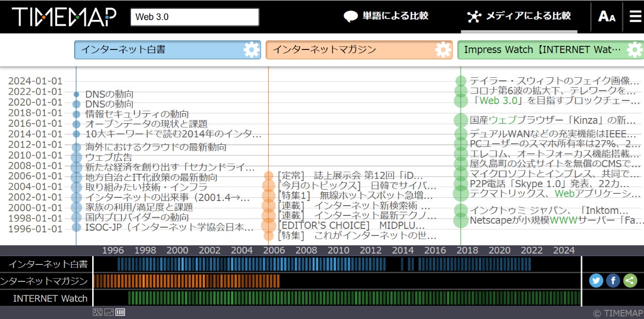Viewport: 644px width, 319px height.
Task: Select INTERNET Watch row label in timeline
Action: (x=50, y=298)
